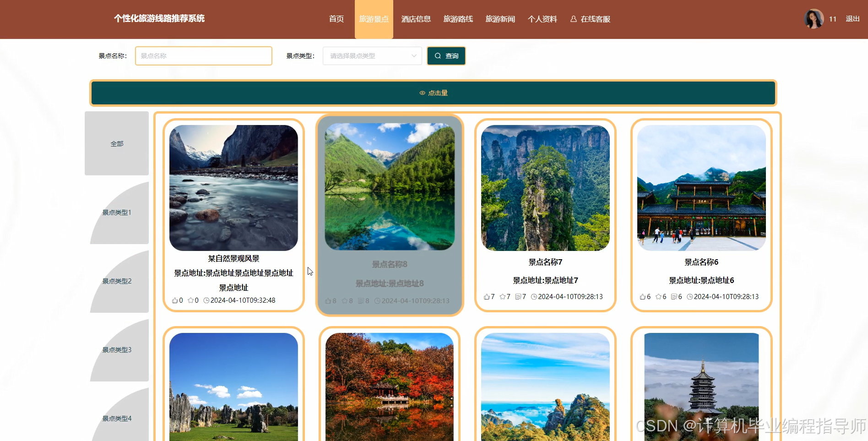868x441 pixels.
Task: Click the thumbs-up icon on 景点名称6 card
Action: click(x=643, y=297)
